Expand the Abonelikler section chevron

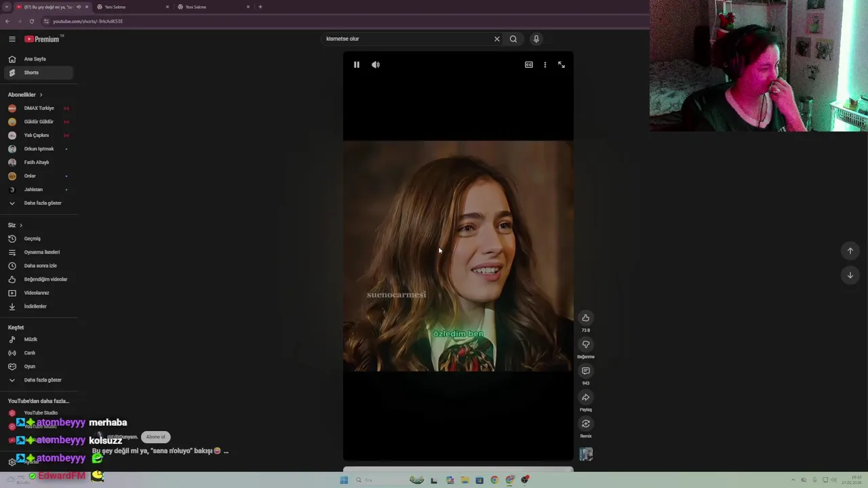(41, 95)
